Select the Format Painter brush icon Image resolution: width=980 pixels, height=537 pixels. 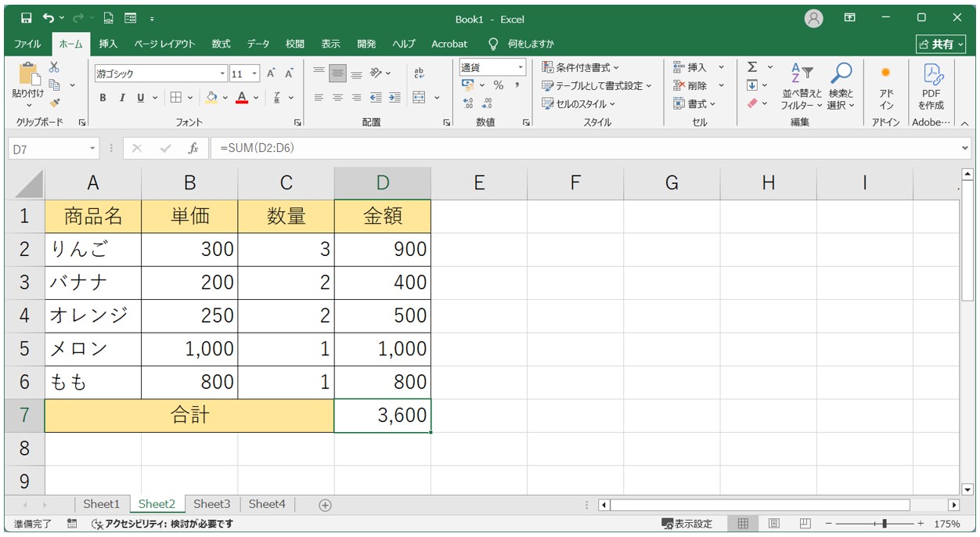click(54, 103)
